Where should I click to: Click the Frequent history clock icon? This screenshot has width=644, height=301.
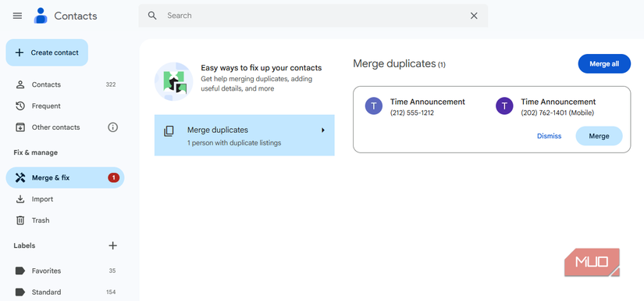pyautogui.click(x=20, y=106)
